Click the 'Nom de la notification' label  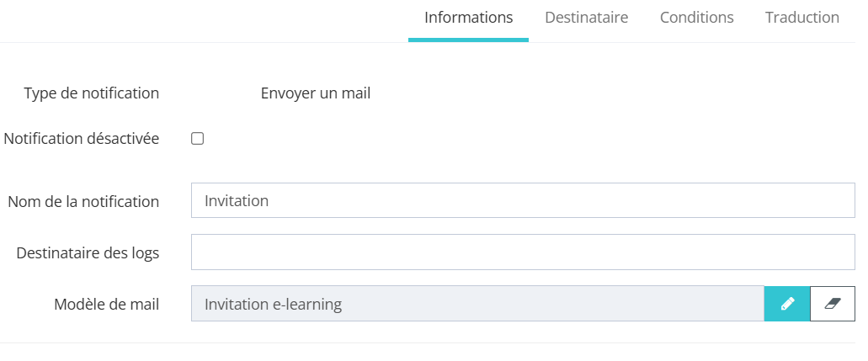tap(83, 202)
